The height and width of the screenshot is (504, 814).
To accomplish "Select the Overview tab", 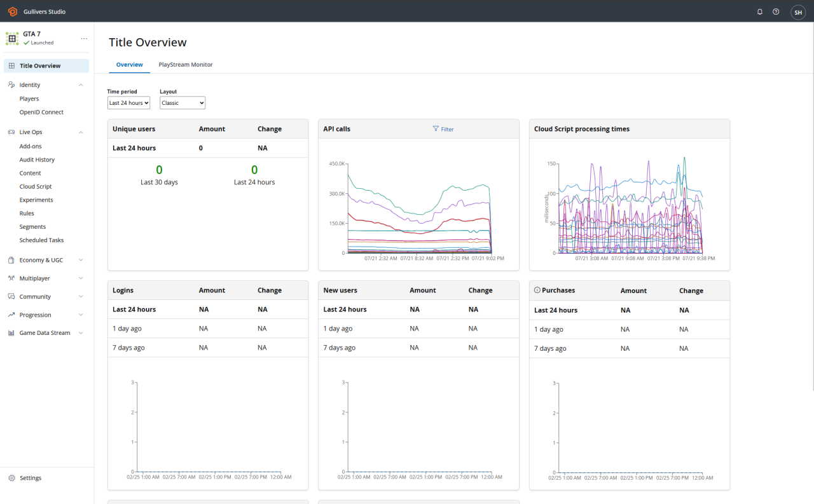I will point(129,64).
